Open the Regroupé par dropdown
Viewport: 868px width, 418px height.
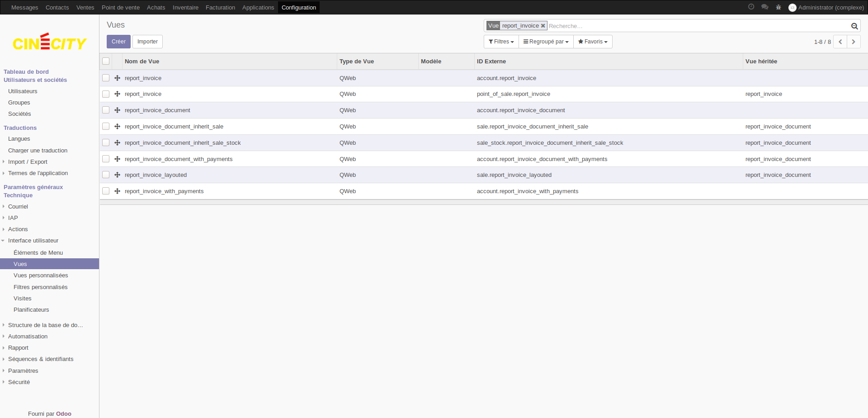coord(546,42)
